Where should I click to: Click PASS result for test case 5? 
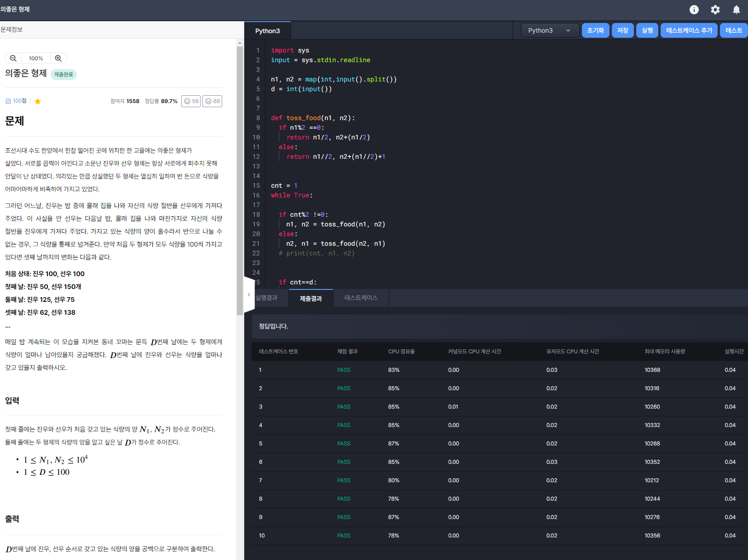pos(344,444)
